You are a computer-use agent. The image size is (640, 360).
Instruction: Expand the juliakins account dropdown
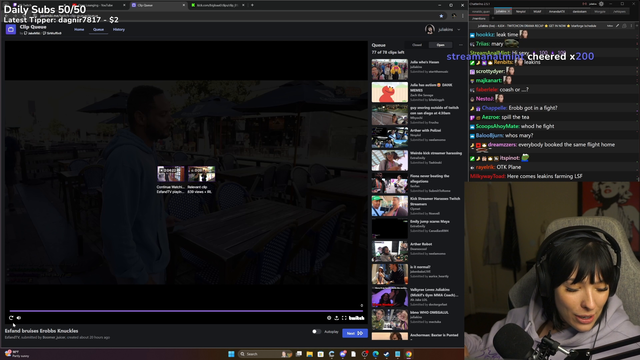(x=459, y=29)
